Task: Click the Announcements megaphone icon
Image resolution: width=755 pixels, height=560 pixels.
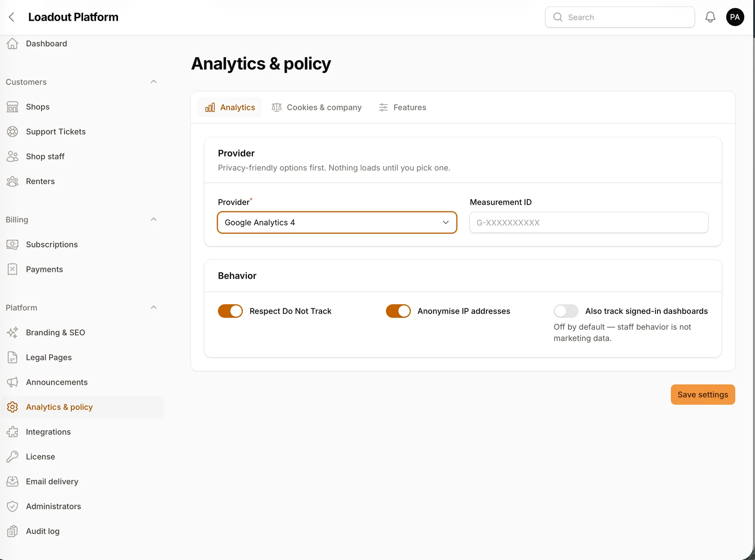Action: (x=13, y=382)
